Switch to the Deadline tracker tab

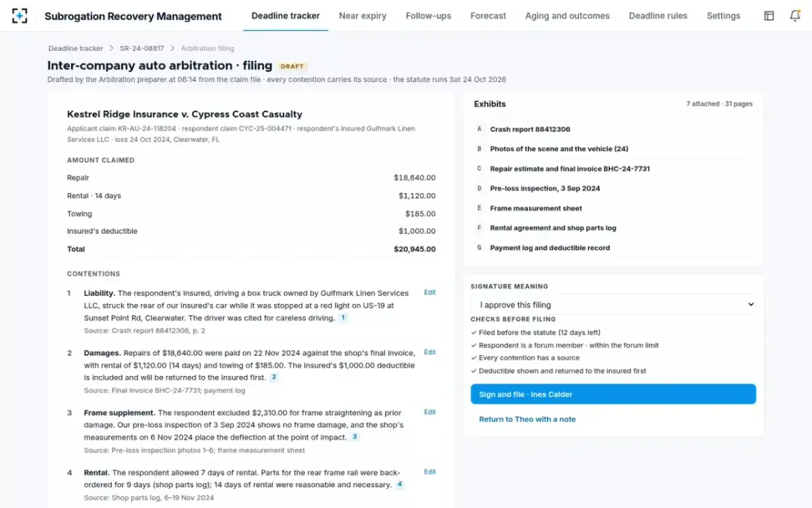tap(286, 16)
